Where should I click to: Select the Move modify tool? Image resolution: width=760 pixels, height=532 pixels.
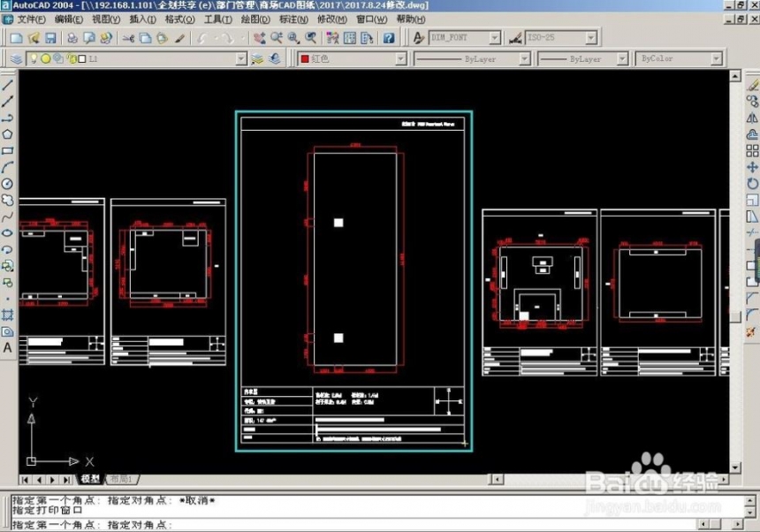click(752, 167)
